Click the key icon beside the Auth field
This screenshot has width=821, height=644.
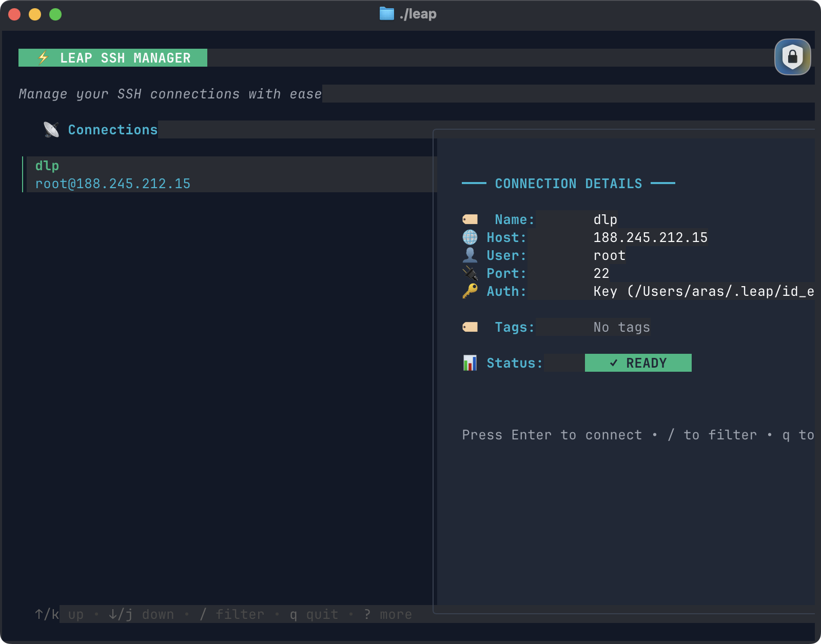coord(468,291)
